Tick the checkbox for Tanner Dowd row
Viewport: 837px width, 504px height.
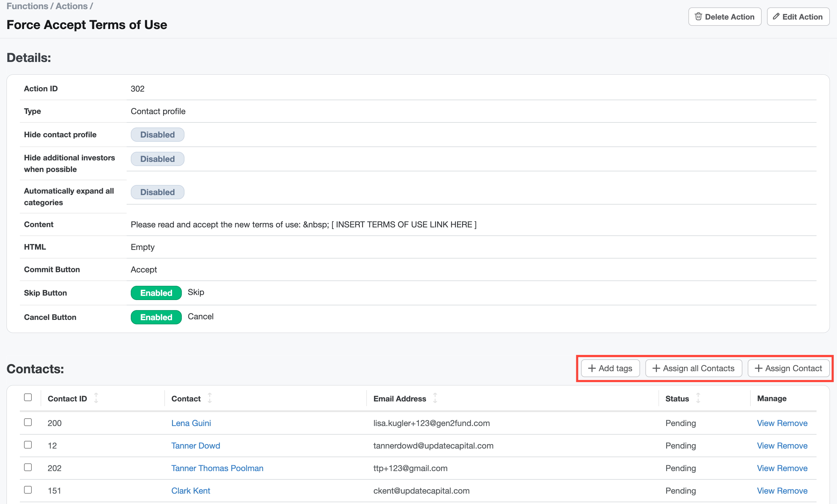pyautogui.click(x=28, y=445)
